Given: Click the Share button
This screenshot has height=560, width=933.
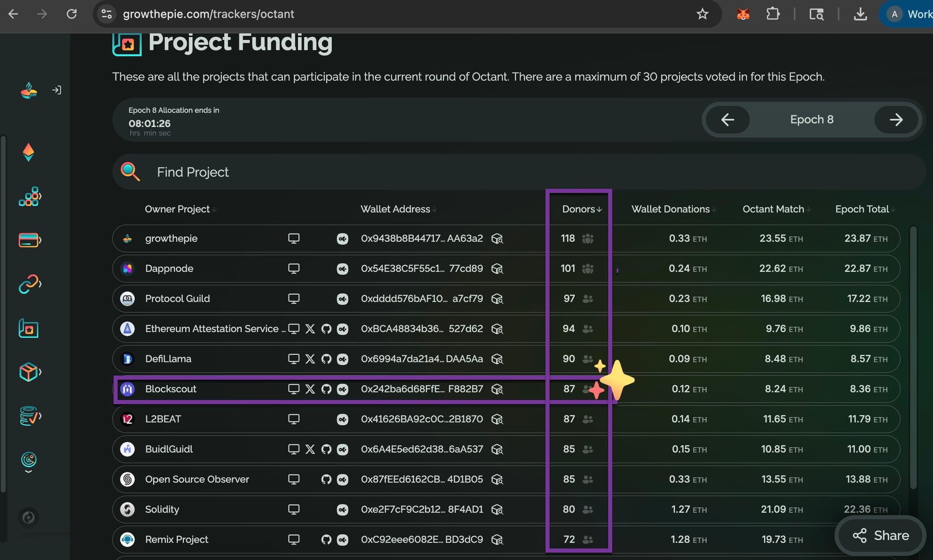Looking at the screenshot, I should tap(880, 535).
